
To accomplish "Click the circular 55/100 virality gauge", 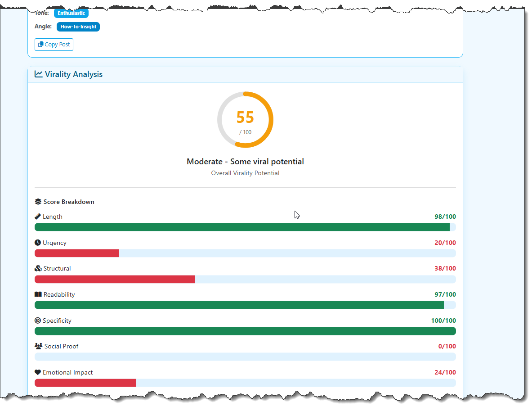I will pyautogui.click(x=245, y=119).
